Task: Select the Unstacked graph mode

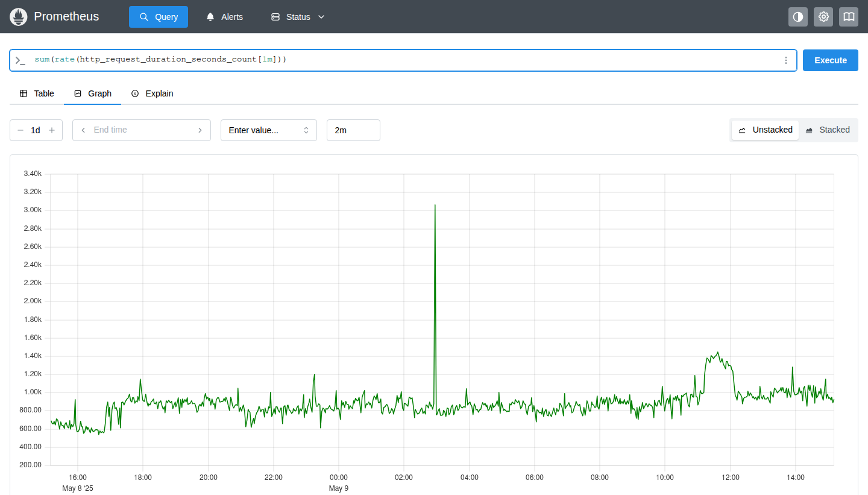Action: (x=765, y=130)
